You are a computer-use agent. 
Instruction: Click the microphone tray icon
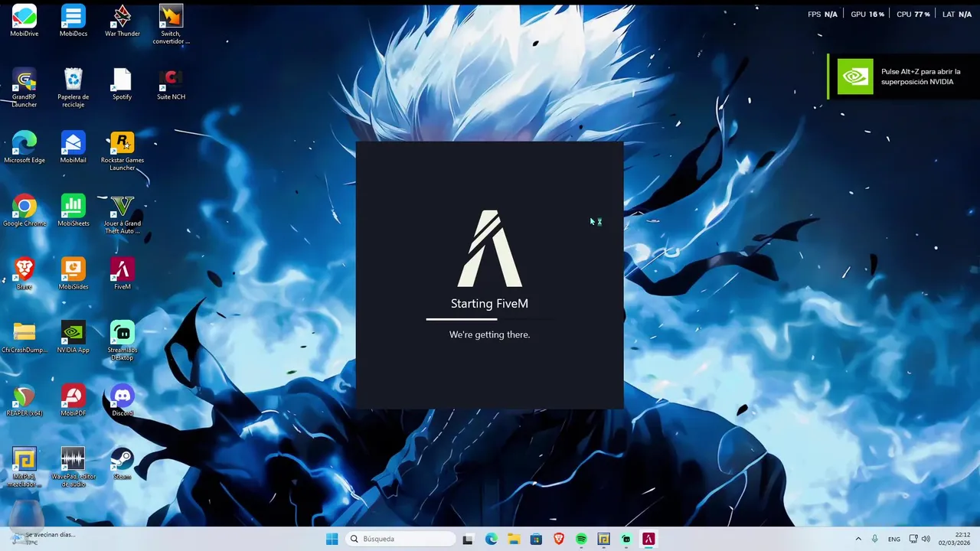875,539
